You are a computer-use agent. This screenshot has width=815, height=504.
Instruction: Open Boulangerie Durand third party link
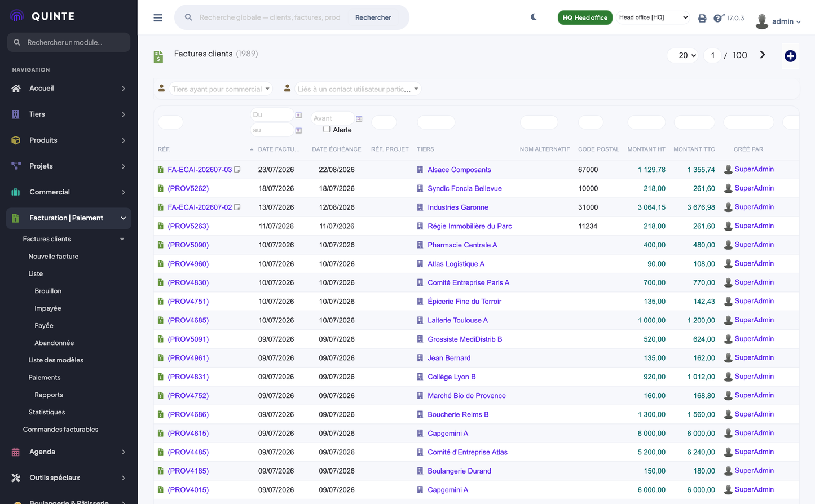459,471
